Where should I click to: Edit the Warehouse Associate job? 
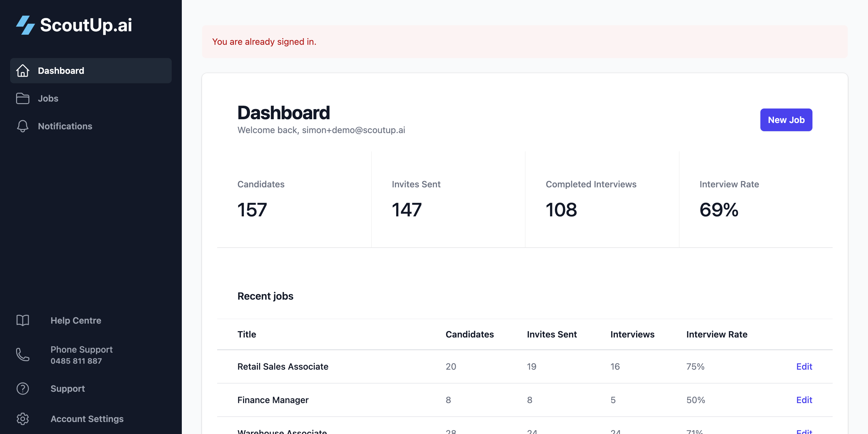(804, 432)
